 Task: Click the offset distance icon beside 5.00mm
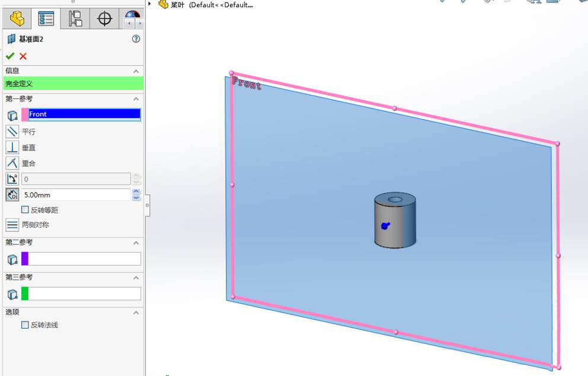pos(12,195)
